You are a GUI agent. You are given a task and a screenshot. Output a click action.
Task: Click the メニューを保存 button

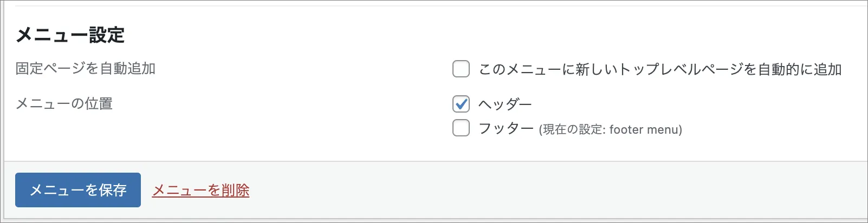pyautogui.click(x=78, y=190)
